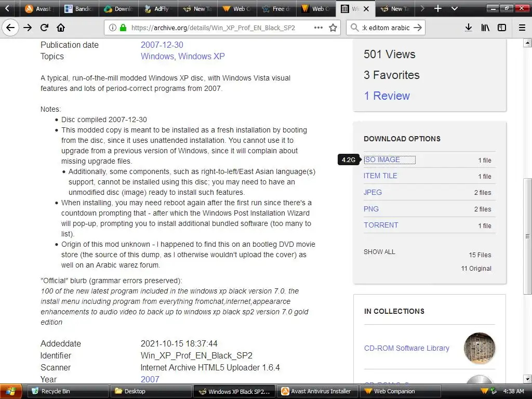Open the hamburger application menu
This screenshot has height=399, width=532.
coord(522,28)
